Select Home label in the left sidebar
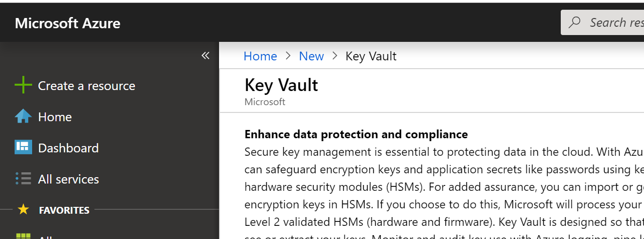The height and width of the screenshot is (239, 644). (x=55, y=117)
